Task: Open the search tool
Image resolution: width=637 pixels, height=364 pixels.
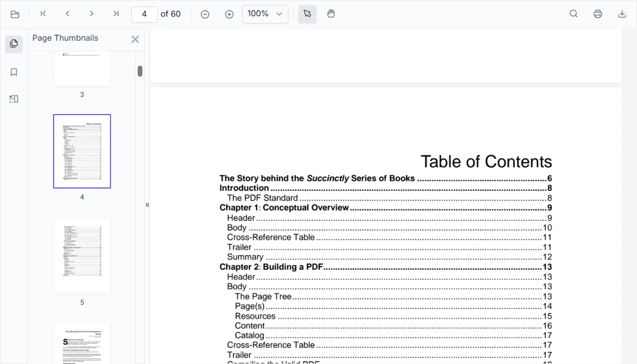Action: click(x=573, y=14)
